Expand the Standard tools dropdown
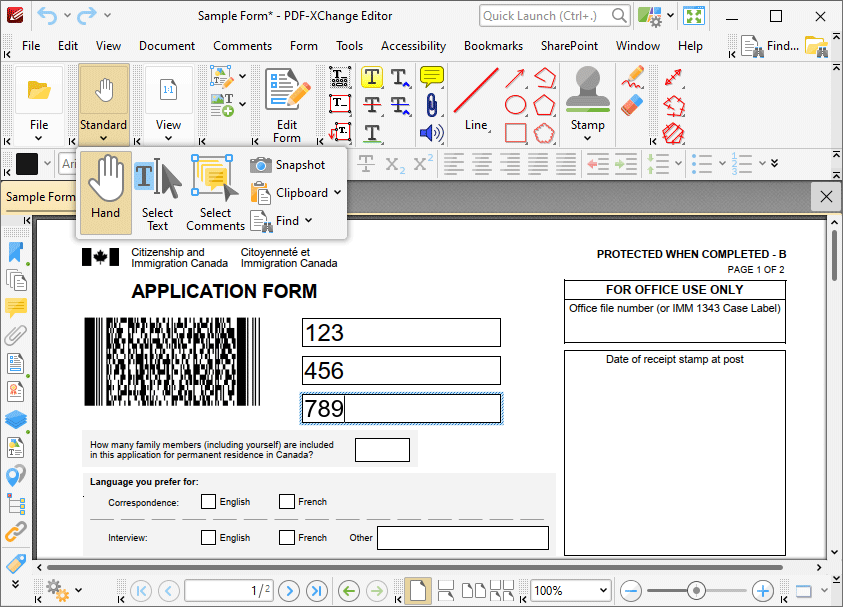 point(103,139)
